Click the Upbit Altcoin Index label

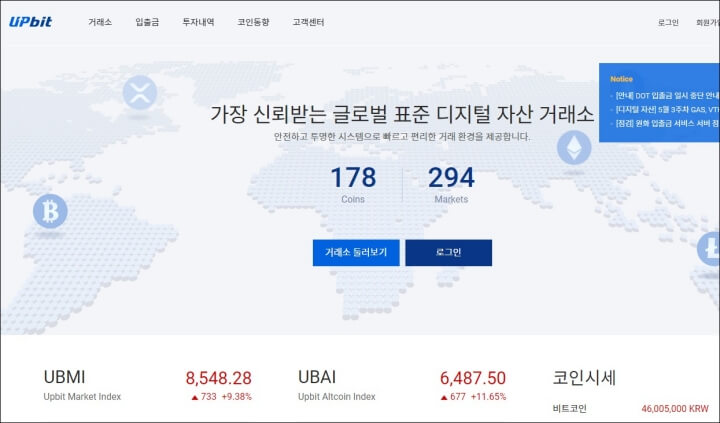337,396
